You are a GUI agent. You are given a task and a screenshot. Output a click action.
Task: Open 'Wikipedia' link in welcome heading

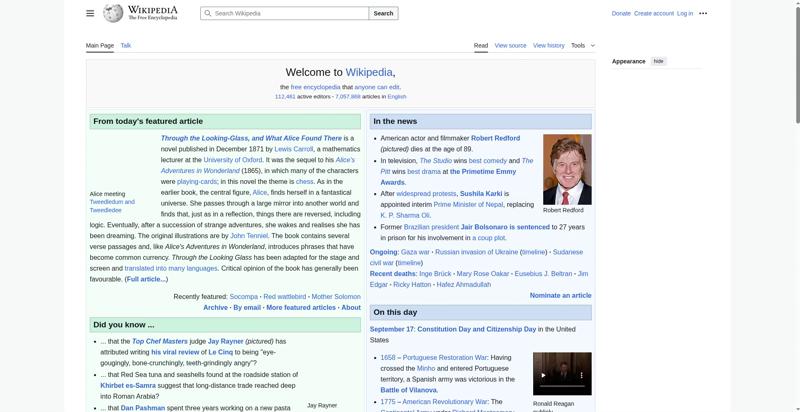[x=369, y=72]
